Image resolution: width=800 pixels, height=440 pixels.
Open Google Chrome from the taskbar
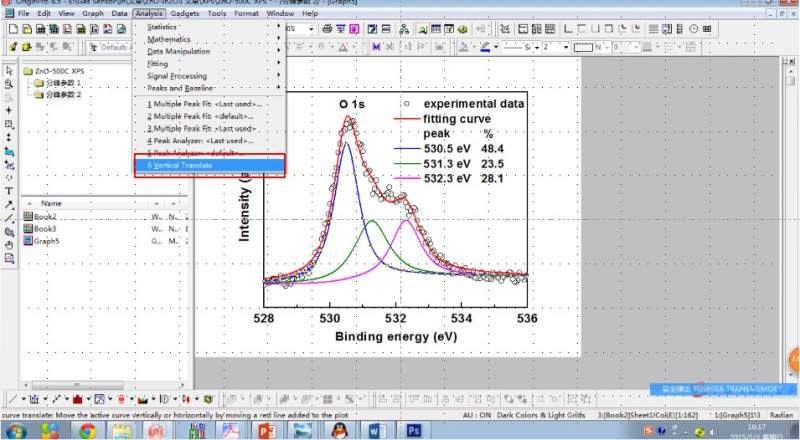coord(87,431)
